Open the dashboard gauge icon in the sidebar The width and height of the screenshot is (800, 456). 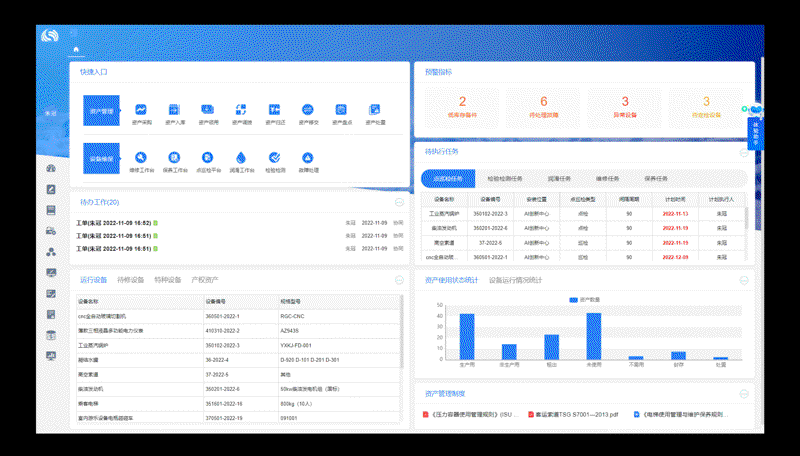(x=51, y=168)
